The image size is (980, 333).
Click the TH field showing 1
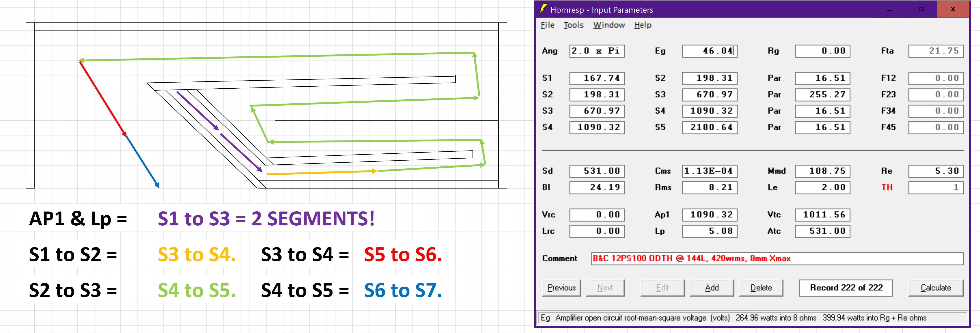point(936,187)
